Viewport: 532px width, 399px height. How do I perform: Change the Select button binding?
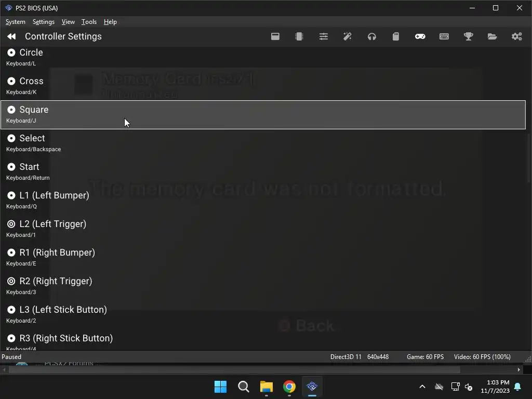263,143
